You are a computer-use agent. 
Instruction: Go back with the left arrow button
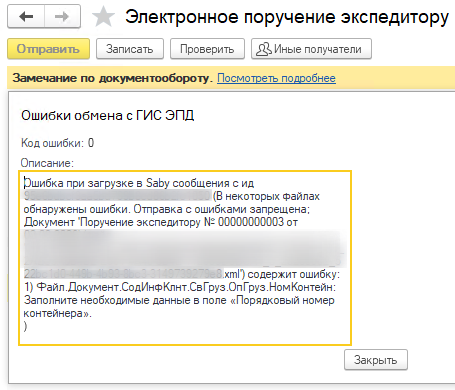26,16
